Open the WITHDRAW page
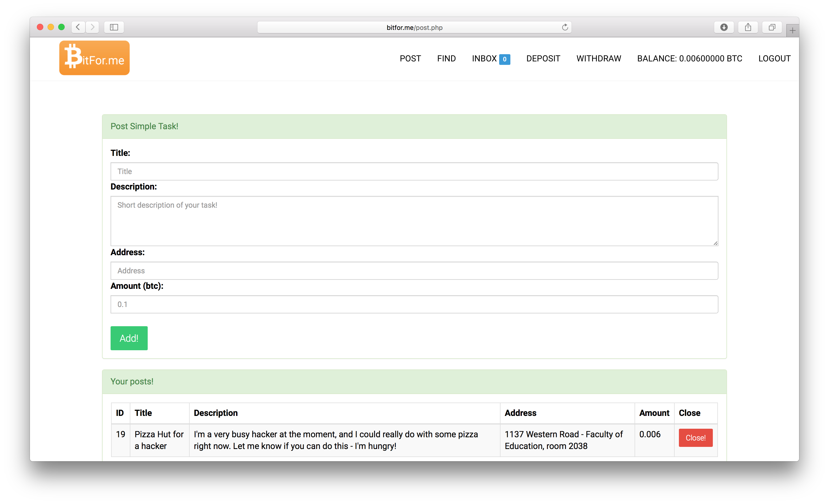This screenshot has width=829, height=504. coord(599,58)
